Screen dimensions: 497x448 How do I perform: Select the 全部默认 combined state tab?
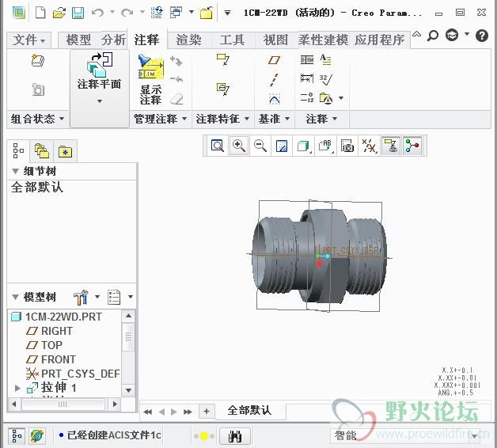tap(249, 410)
